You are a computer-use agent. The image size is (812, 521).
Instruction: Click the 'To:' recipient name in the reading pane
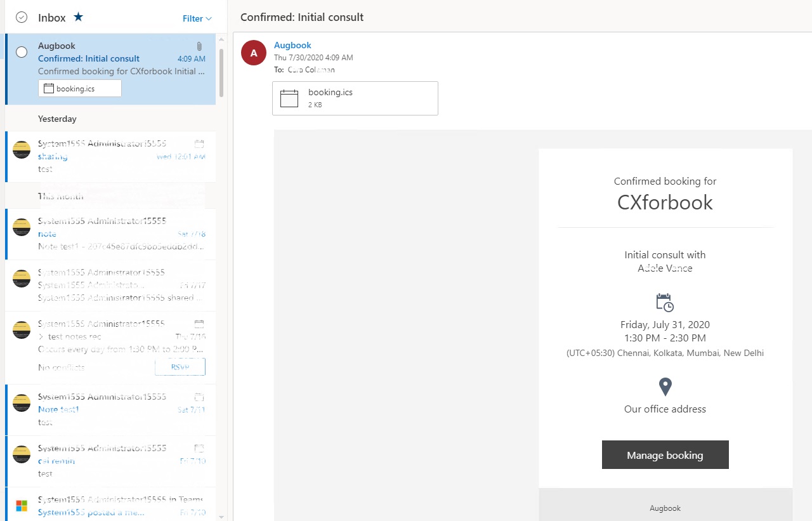click(311, 70)
